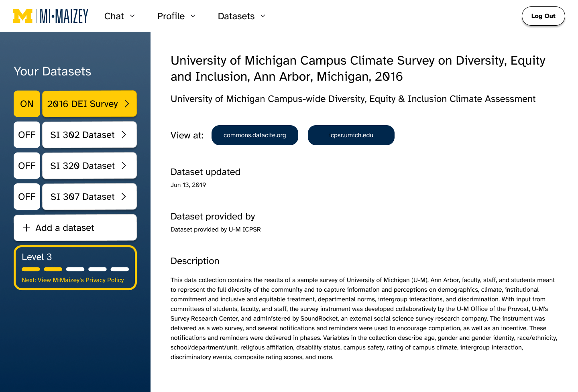This screenshot has height=392, width=578.
Task: Toggle the ON switch for 2016 DEI Survey
Action: [27, 104]
